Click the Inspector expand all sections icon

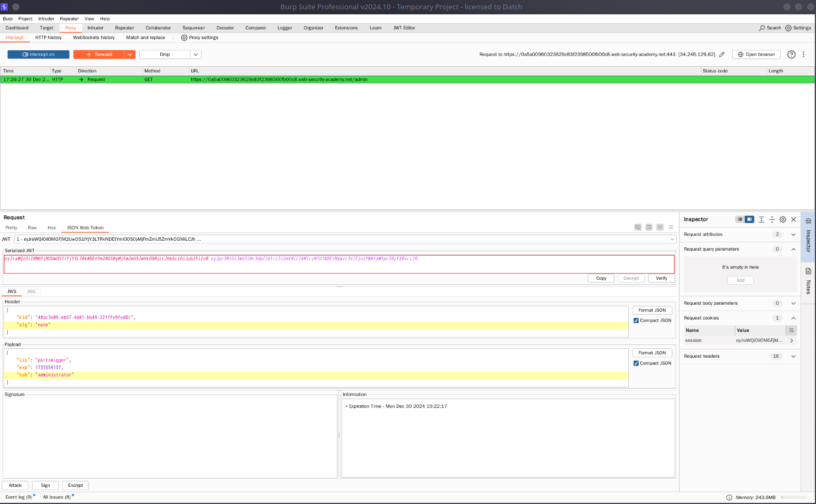click(x=761, y=219)
